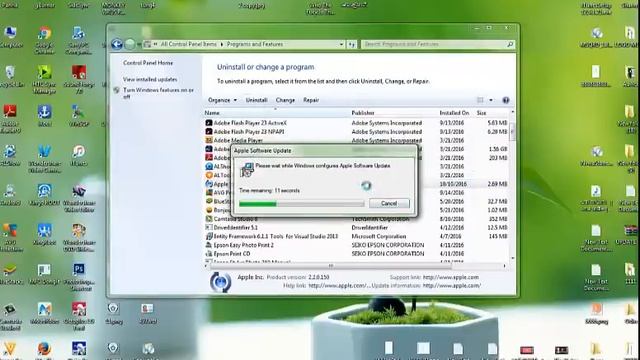
Task: Select Adobe Flash Player 23 NPAPI row
Action: (356, 132)
